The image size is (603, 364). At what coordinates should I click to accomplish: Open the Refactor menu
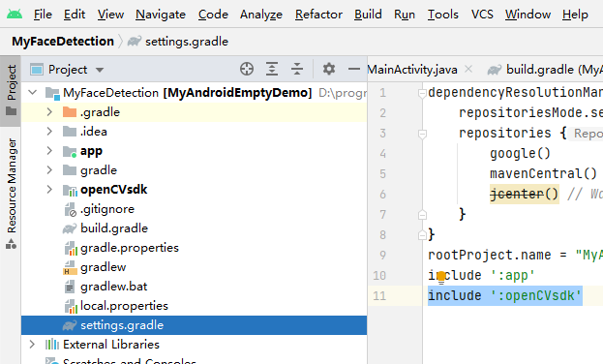coord(318,15)
